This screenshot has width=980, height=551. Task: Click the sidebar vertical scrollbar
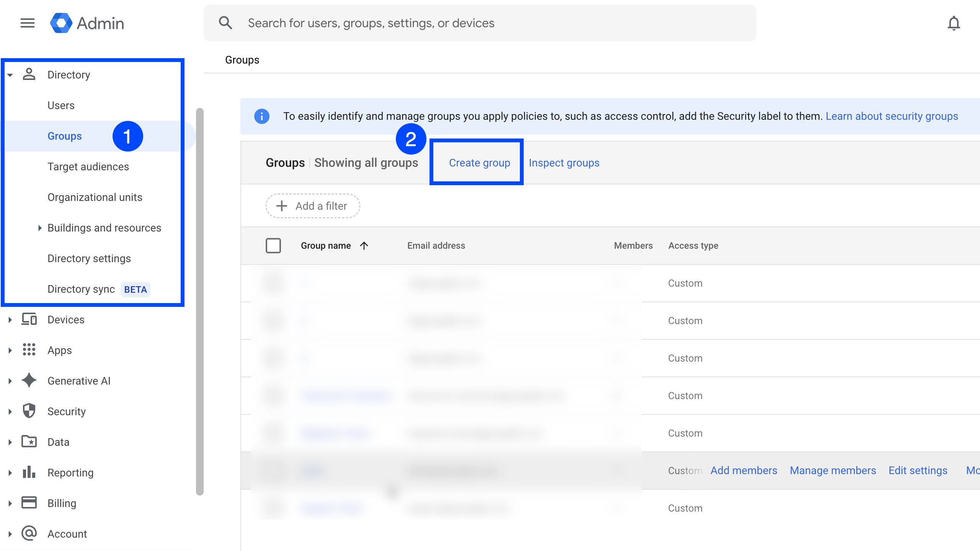coord(199,302)
